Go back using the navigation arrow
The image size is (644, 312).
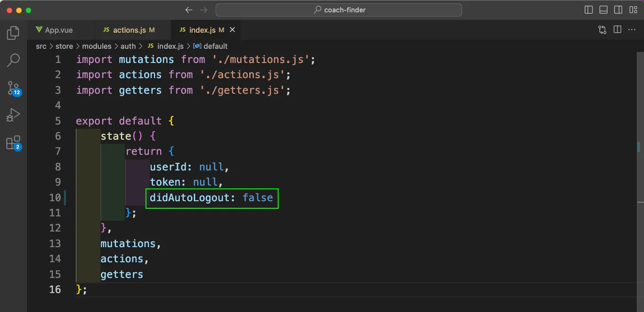[x=189, y=10]
